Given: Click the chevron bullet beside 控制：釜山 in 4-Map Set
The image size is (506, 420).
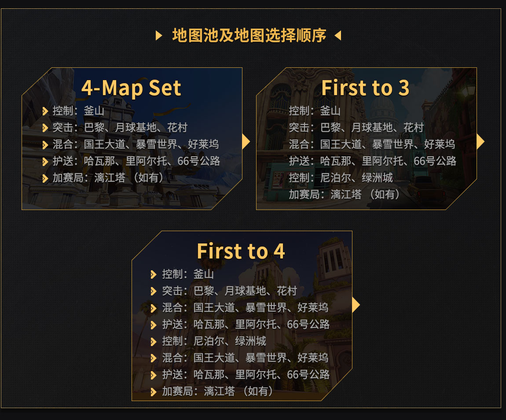Looking at the screenshot, I should pyautogui.click(x=45, y=111).
